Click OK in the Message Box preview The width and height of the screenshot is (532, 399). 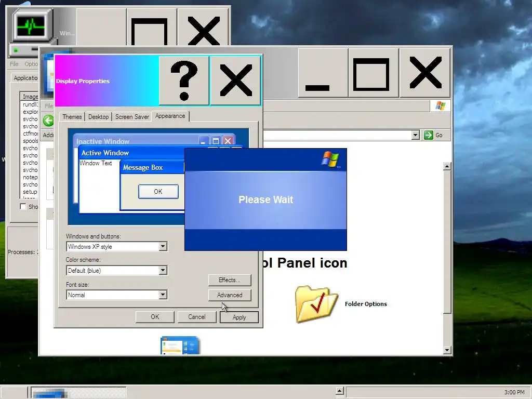coord(158,191)
